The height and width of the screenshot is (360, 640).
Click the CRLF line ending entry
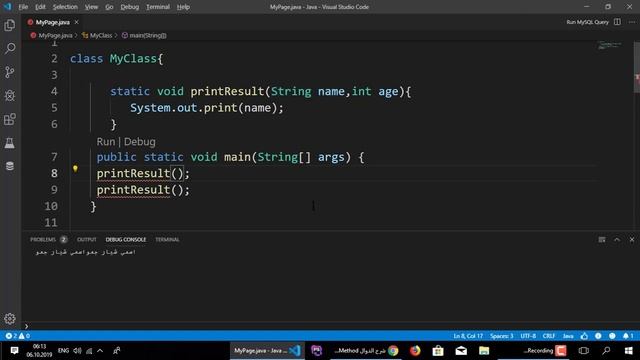[549, 336]
